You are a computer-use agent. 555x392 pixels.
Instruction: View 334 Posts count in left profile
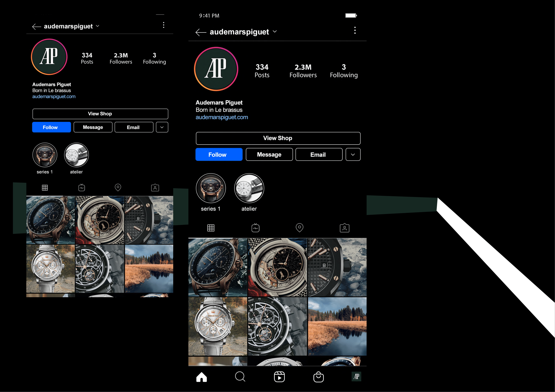pyautogui.click(x=87, y=58)
